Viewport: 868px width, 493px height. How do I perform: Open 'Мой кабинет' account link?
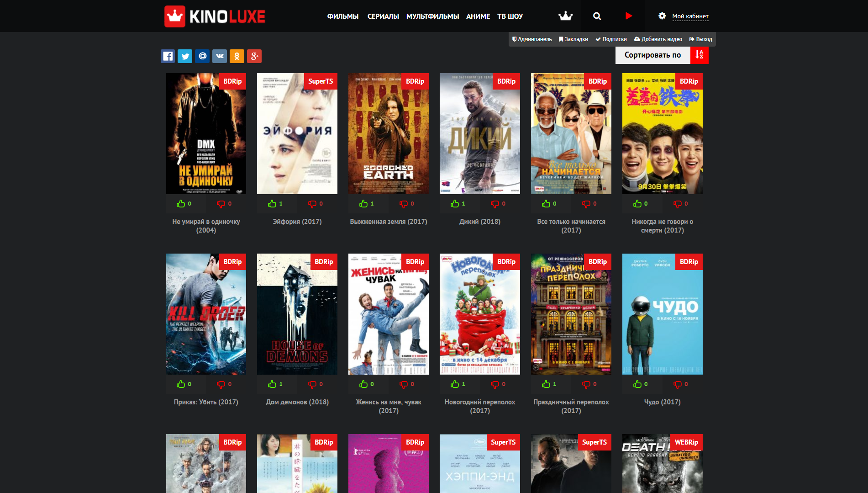click(x=690, y=16)
